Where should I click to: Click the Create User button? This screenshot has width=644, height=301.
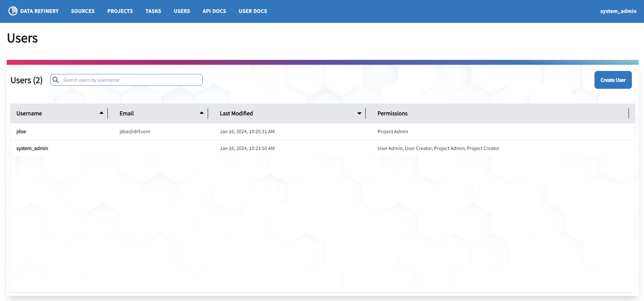coord(613,80)
